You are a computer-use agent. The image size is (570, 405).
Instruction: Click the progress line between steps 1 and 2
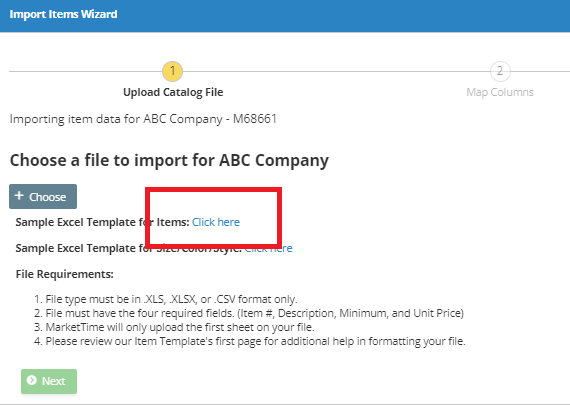(336, 71)
